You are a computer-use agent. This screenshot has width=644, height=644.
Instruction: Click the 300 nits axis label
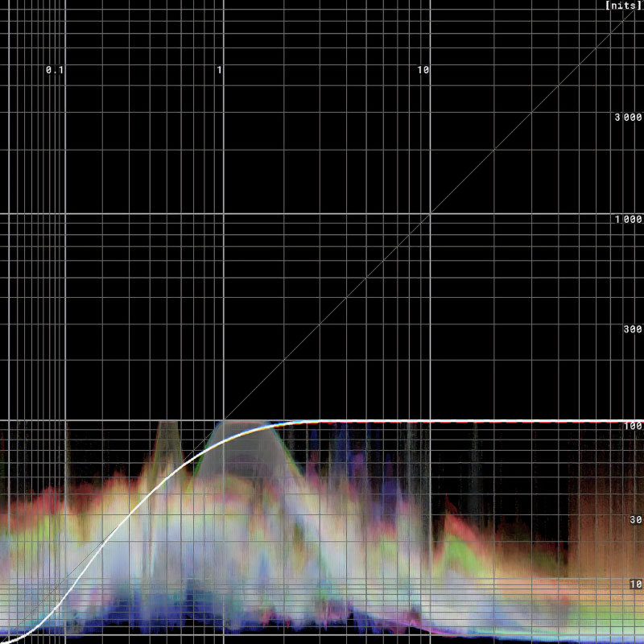point(633,329)
